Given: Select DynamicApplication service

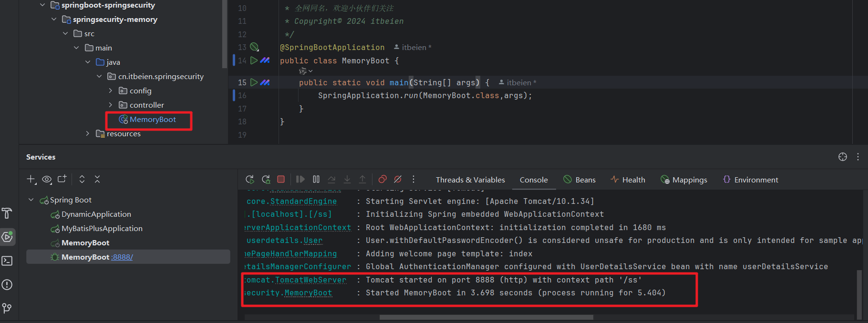Looking at the screenshot, I should click(96, 214).
